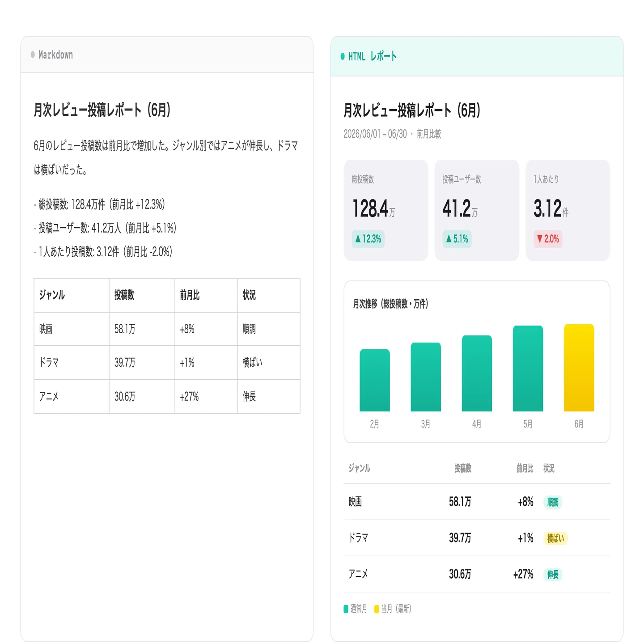Click 映画 row label in HTML table
The height and width of the screenshot is (644, 644).
355,502
